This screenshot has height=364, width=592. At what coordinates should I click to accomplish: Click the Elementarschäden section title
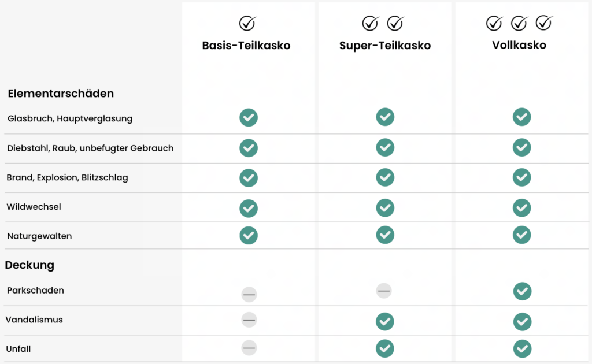61,93
